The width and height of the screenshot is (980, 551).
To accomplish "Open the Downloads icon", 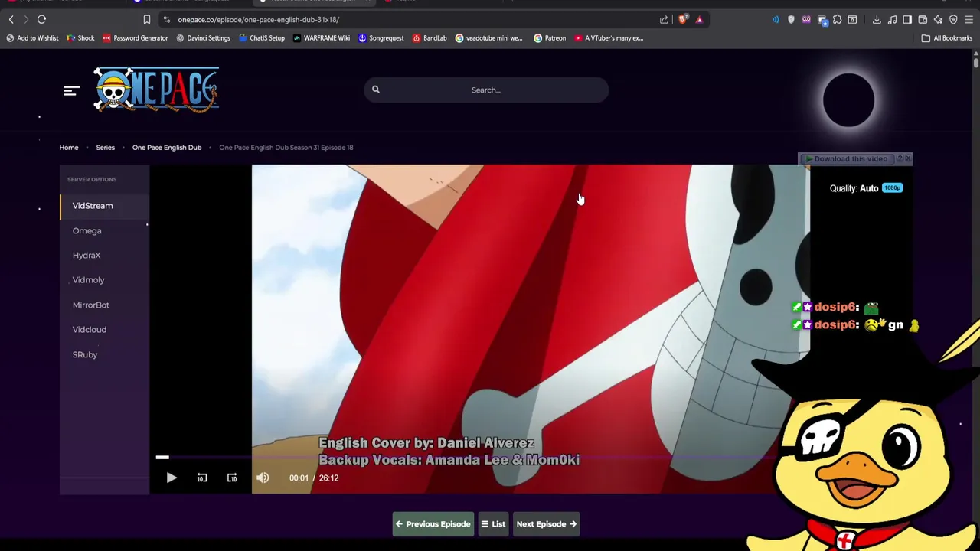I will (x=877, y=19).
